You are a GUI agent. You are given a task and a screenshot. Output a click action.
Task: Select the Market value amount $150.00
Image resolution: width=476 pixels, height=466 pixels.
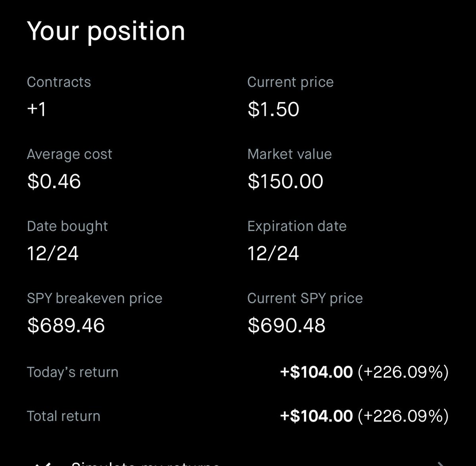pos(285,181)
